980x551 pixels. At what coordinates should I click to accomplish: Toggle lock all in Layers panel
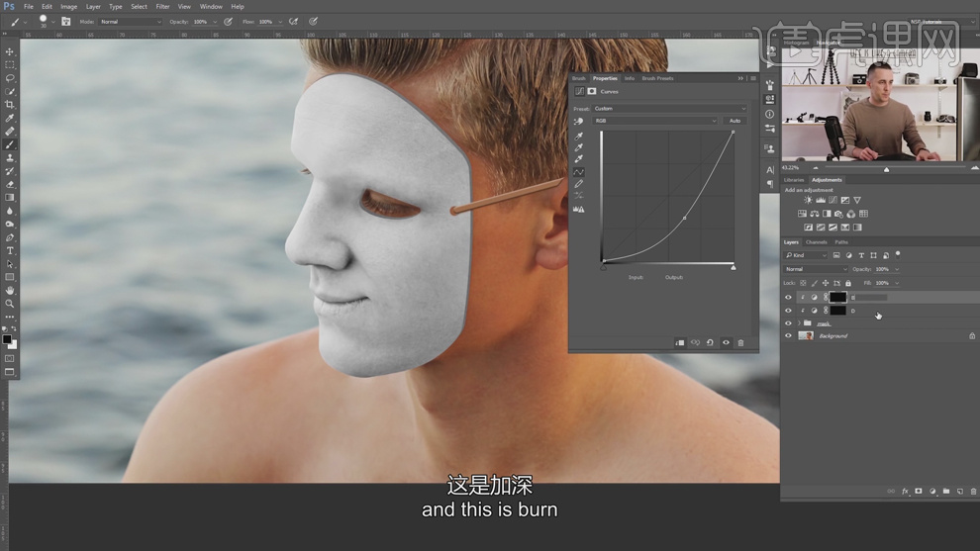[848, 283]
